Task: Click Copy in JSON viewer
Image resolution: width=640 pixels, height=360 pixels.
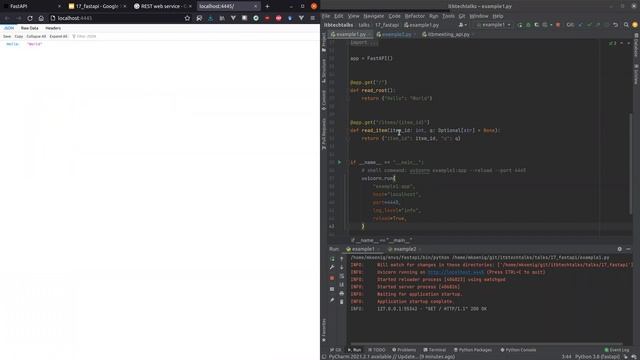Action: [x=19, y=36]
